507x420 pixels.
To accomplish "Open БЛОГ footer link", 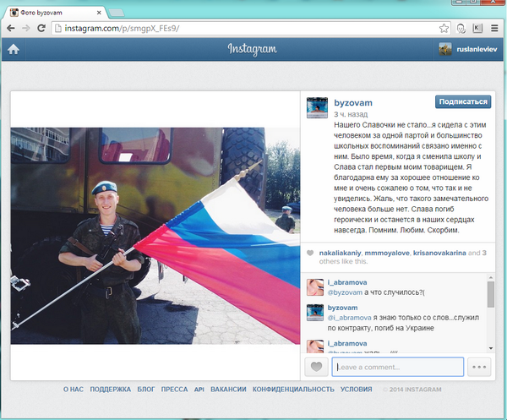I will coord(146,390).
